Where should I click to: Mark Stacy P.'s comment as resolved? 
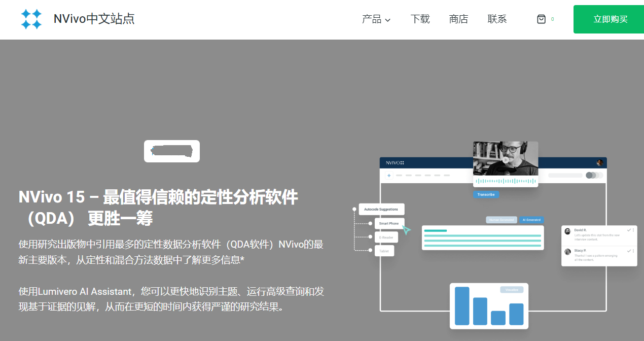(x=629, y=251)
